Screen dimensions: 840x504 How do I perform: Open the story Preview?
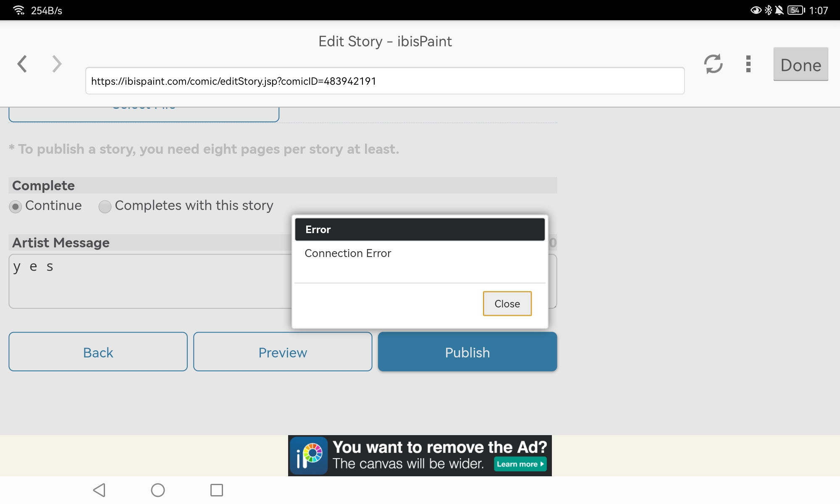(283, 352)
